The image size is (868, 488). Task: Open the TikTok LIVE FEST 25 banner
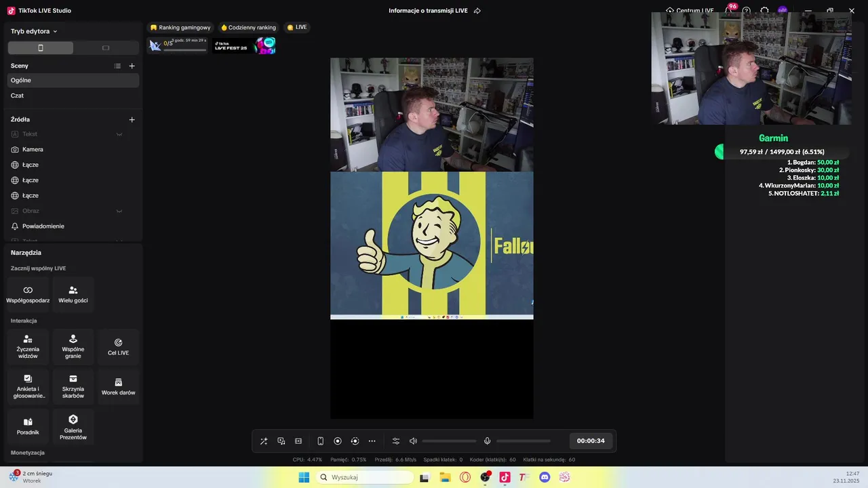245,45
